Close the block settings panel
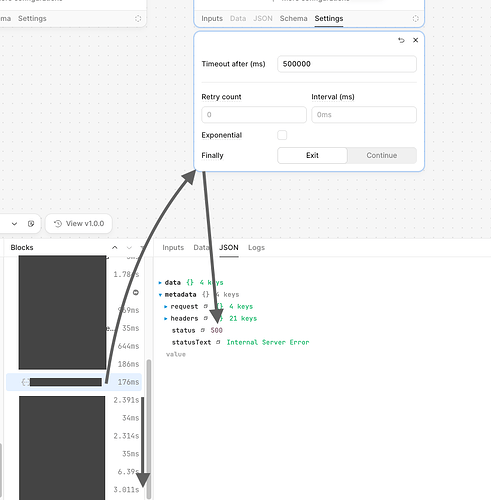491x500 pixels. [415, 40]
